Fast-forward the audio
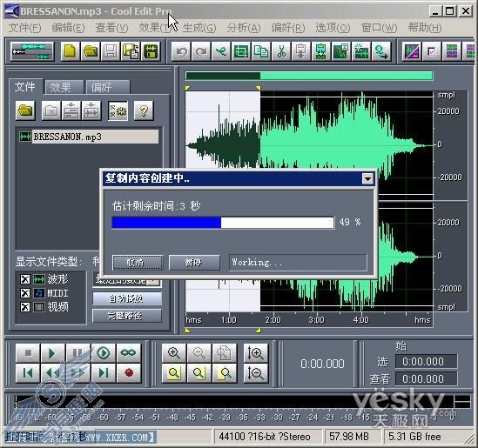 click(x=78, y=373)
